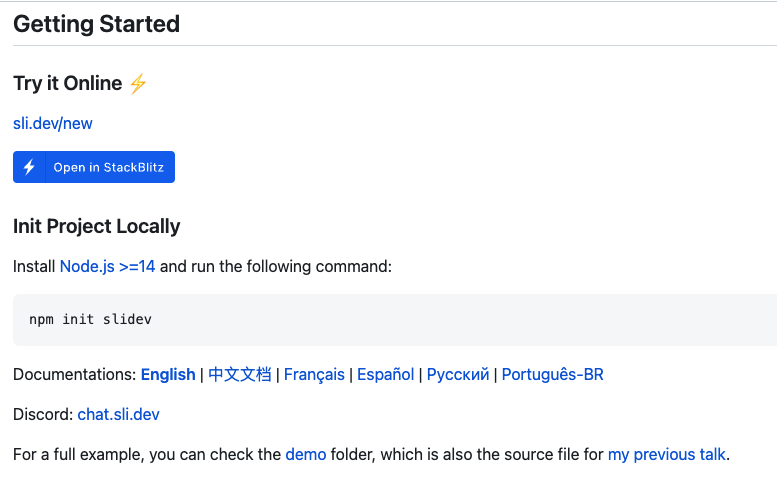Screen dimensions: 777x495
Task: Open the English documentation link
Action: coord(168,374)
